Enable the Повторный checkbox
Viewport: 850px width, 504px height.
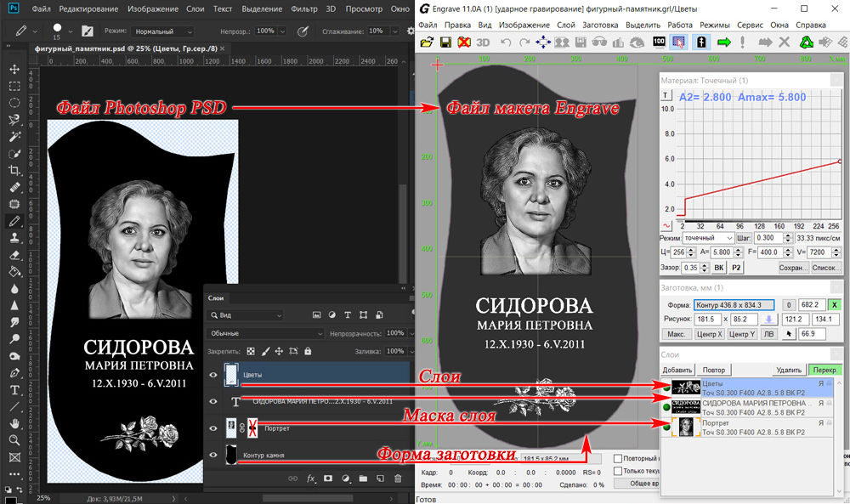(x=618, y=458)
